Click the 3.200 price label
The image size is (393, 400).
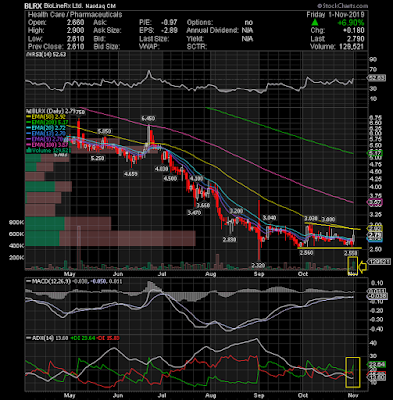(236, 211)
